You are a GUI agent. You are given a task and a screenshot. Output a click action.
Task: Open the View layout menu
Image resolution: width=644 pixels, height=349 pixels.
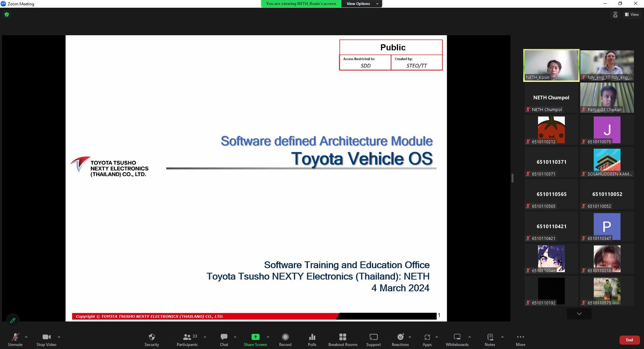(632, 14)
